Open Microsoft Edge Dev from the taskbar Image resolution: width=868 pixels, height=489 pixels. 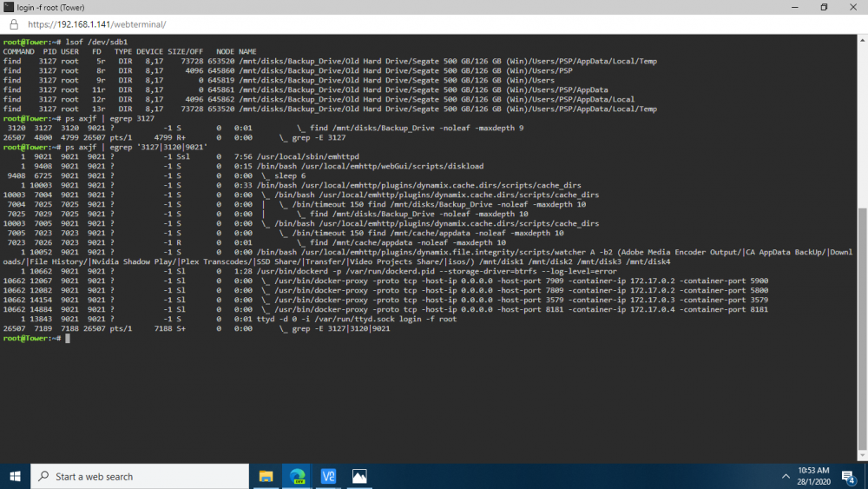(297, 476)
